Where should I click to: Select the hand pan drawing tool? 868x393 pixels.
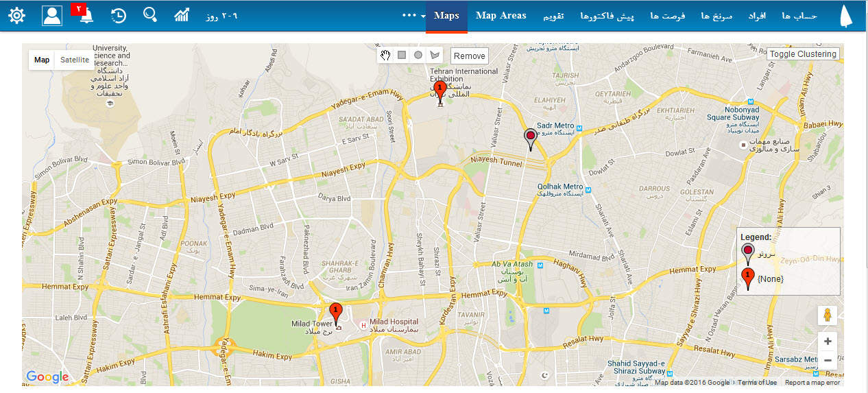[386, 55]
